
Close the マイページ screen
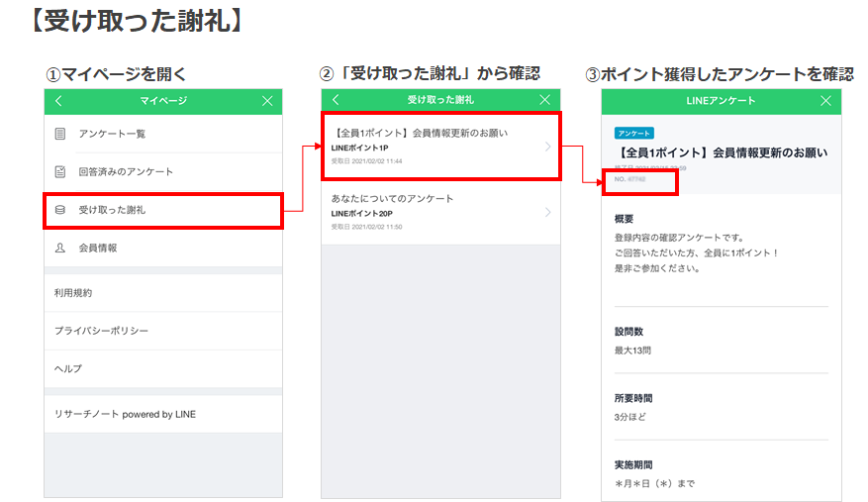(267, 101)
